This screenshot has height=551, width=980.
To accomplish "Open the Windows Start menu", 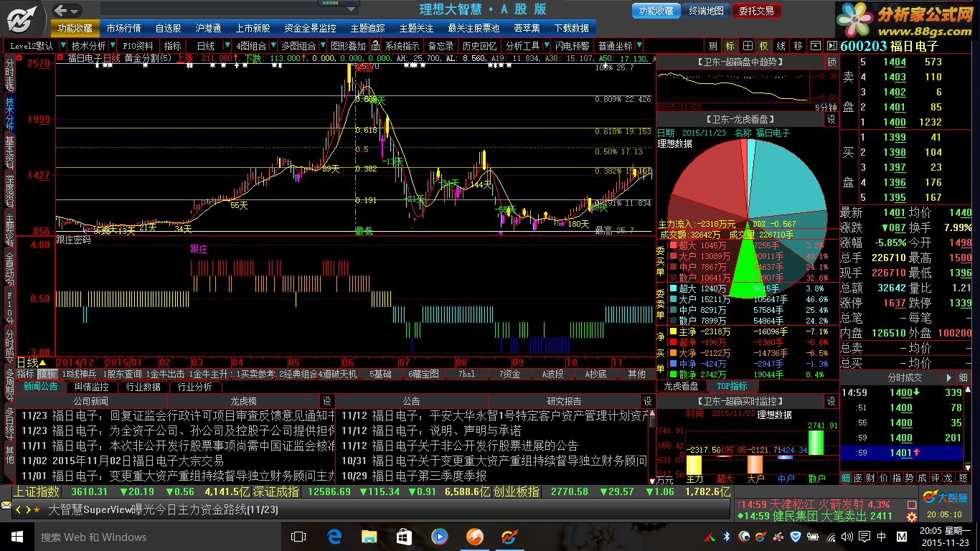I will coord(17,537).
